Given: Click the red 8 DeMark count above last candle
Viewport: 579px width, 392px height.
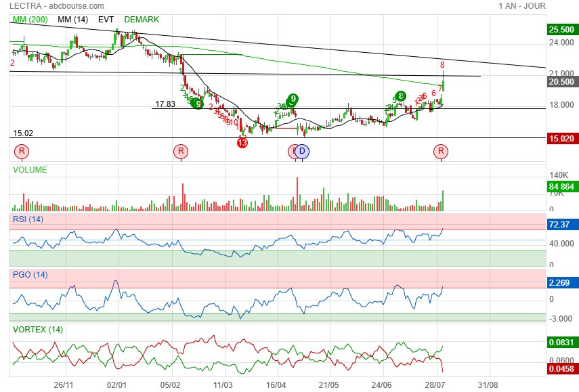Looking at the screenshot, I should coord(442,65).
